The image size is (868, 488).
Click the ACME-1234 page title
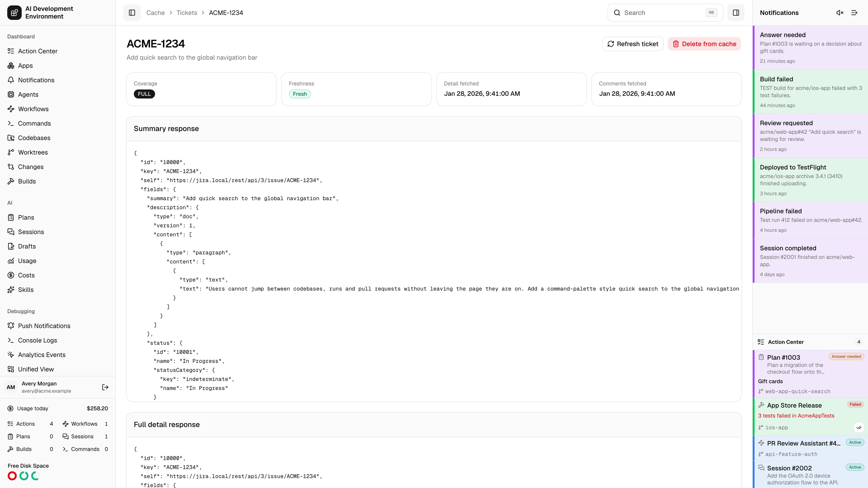[156, 44]
